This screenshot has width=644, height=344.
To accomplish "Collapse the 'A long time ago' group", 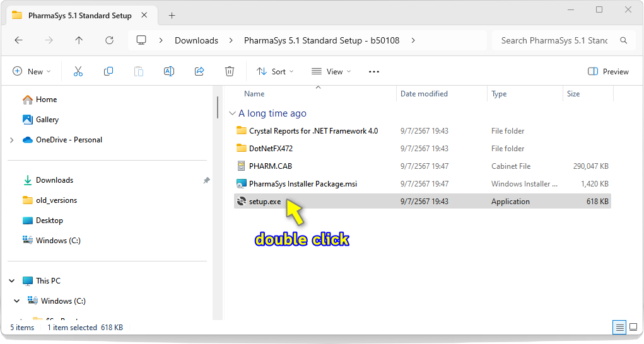I will (233, 113).
